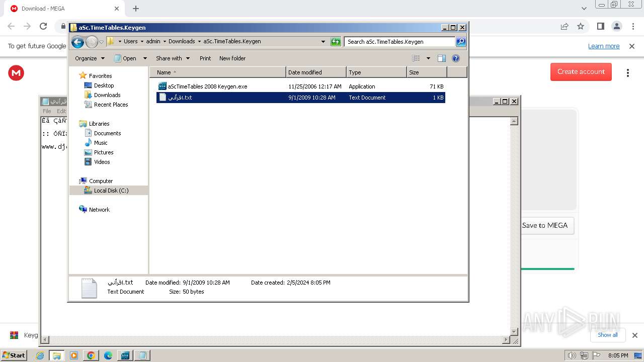
Task: Sort by the Size column header
Action: (427, 72)
